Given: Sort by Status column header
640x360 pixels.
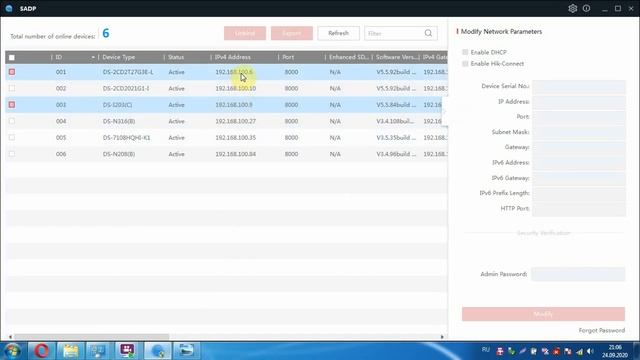Looking at the screenshot, I should click(x=176, y=57).
